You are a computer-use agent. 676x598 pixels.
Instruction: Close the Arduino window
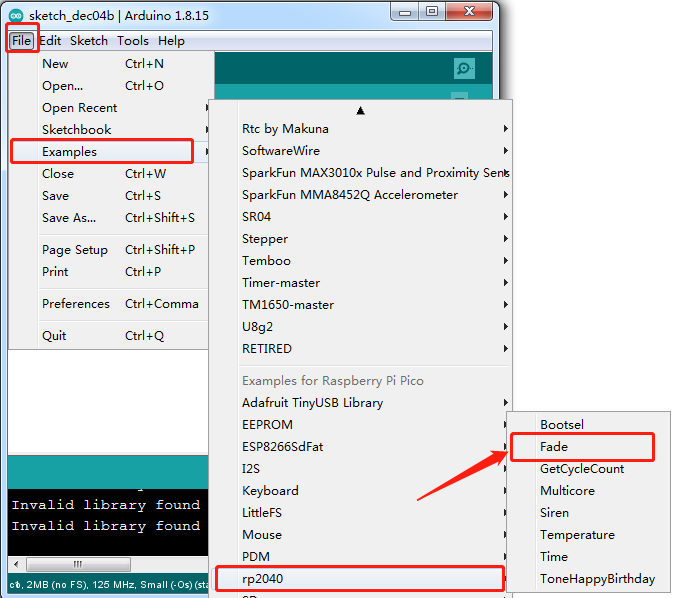click(469, 12)
